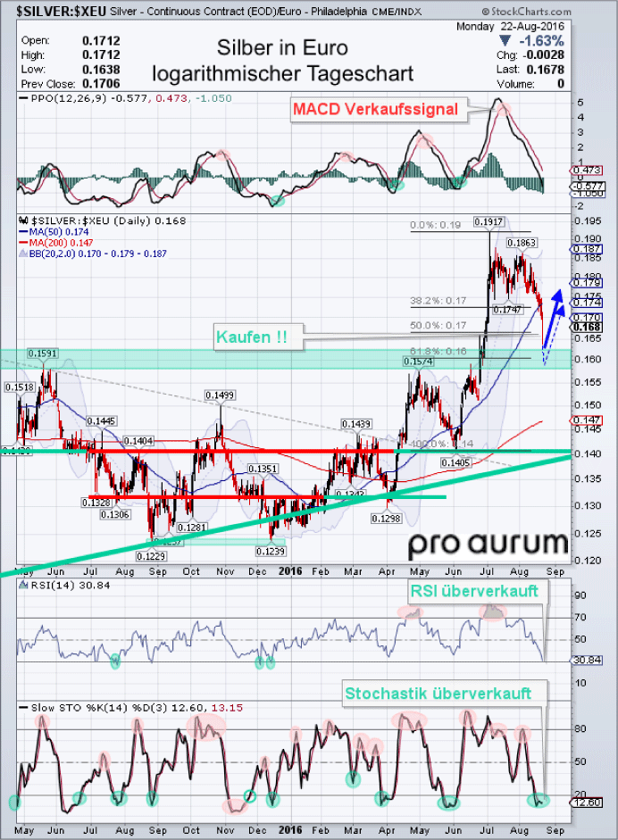Click the red MA(200) legend line
618x840 pixels.
click(24, 242)
